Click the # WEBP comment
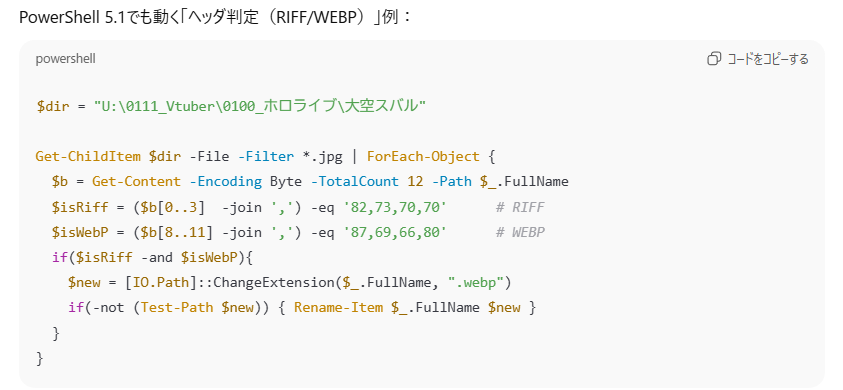The image size is (843, 390). (520, 232)
